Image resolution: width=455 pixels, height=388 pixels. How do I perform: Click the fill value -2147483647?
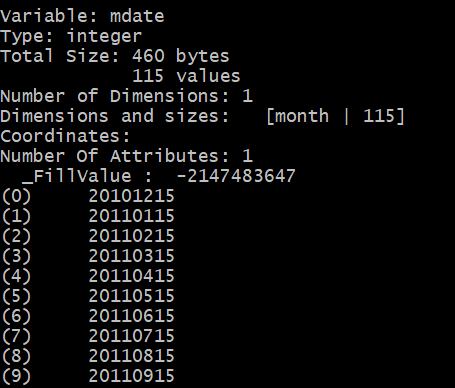click(236, 176)
